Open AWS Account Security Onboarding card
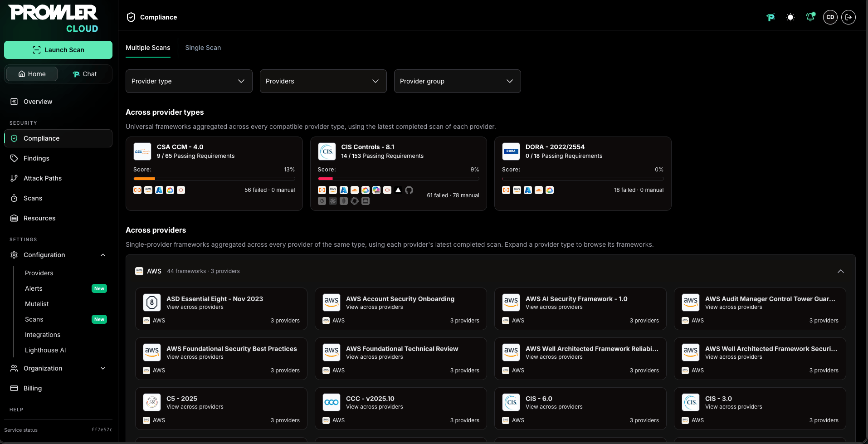868x444 pixels. (x=401, y=309)
